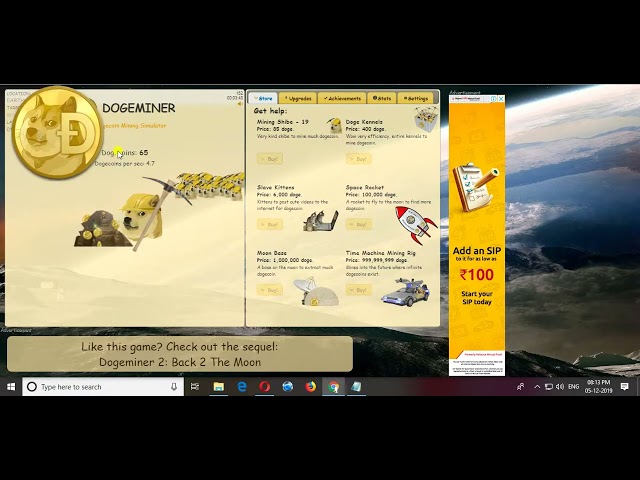Screen dimensions: 640x480
Task: Open the Settings tab
Action: click(416, 98)
